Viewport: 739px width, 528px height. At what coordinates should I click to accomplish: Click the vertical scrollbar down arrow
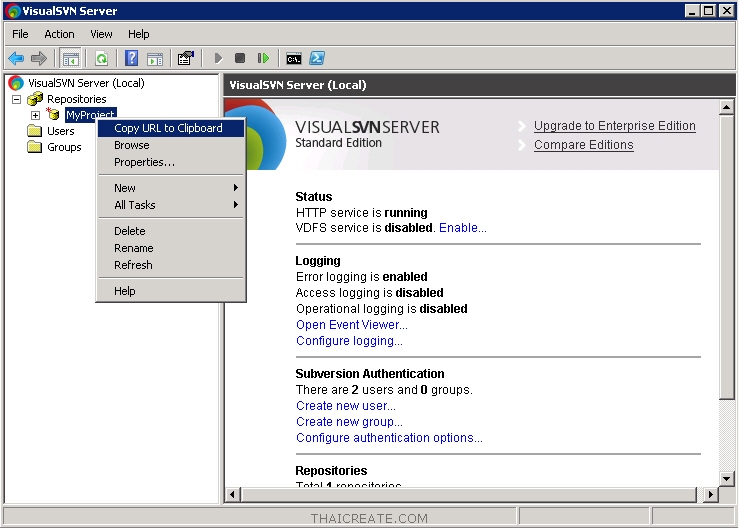(x=727, y=479)
